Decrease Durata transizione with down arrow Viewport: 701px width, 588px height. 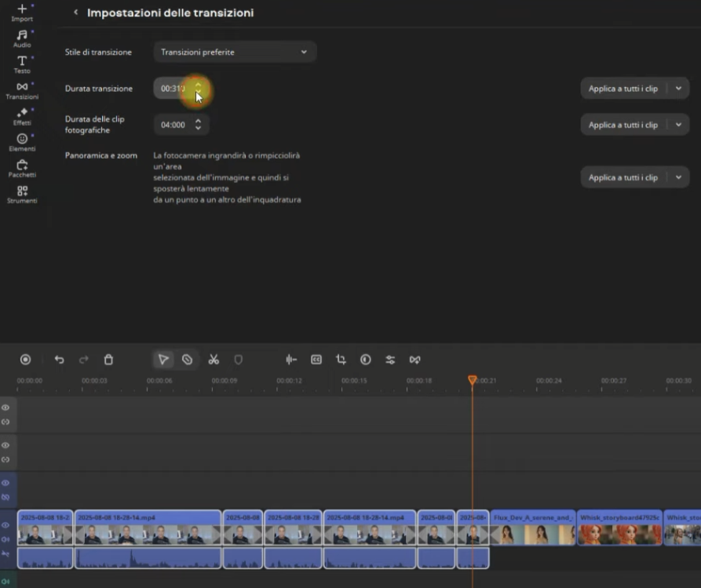pos(198,93)
